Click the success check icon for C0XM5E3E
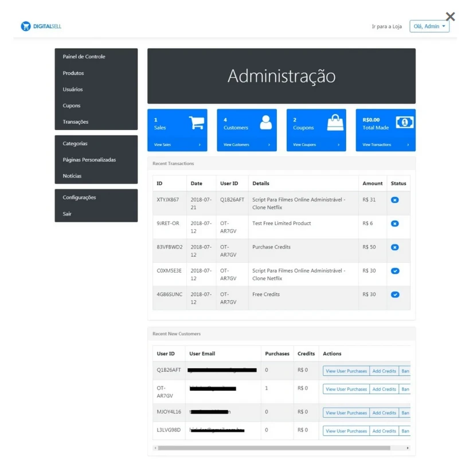This screenshot has height=476, width=469. tap(395, 271)
